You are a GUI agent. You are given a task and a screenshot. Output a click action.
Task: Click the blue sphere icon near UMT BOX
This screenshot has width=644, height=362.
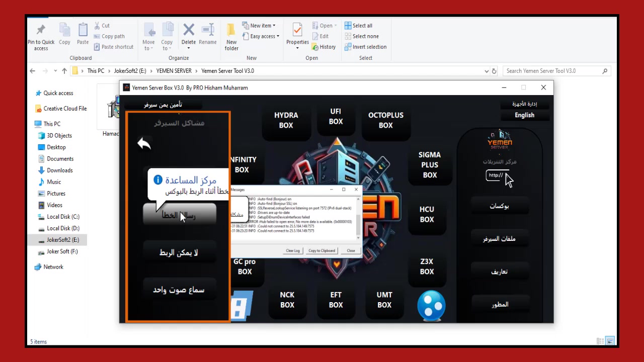point(431,306)
